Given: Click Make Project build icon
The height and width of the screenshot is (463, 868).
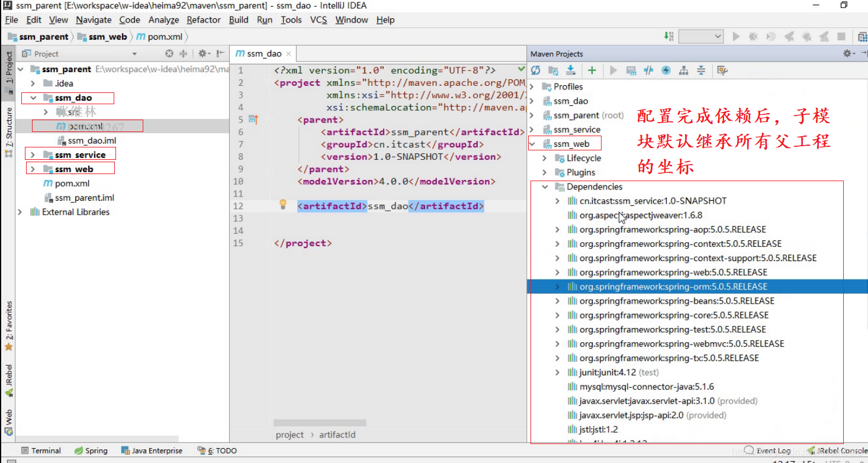Looking at the screenshot, I should pos(670,37).
